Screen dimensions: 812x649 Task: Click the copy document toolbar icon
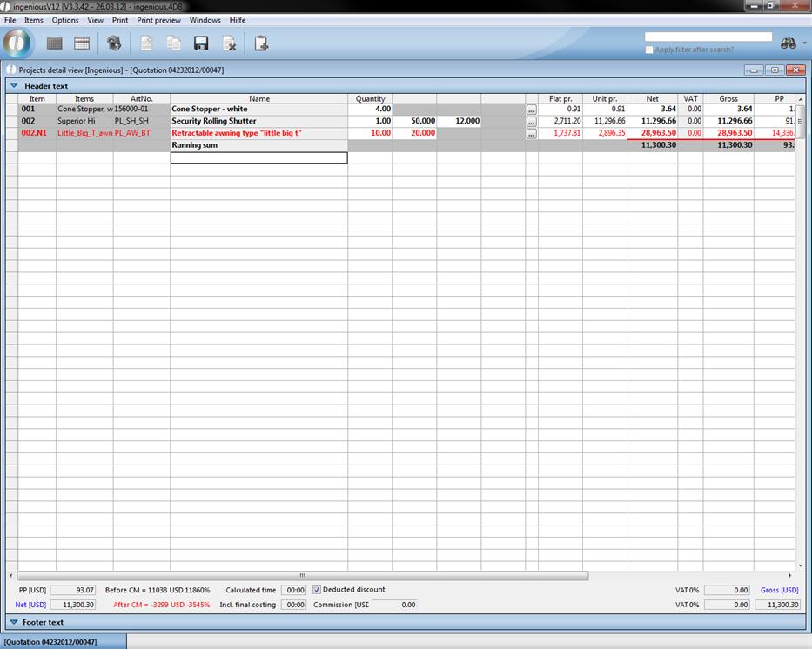(x=174, y=43)
